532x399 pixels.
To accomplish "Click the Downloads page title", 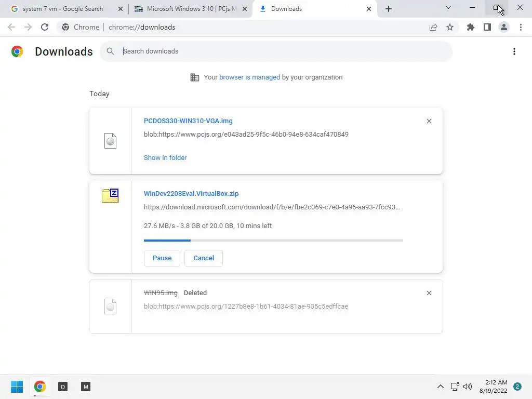I will [64, 51].
